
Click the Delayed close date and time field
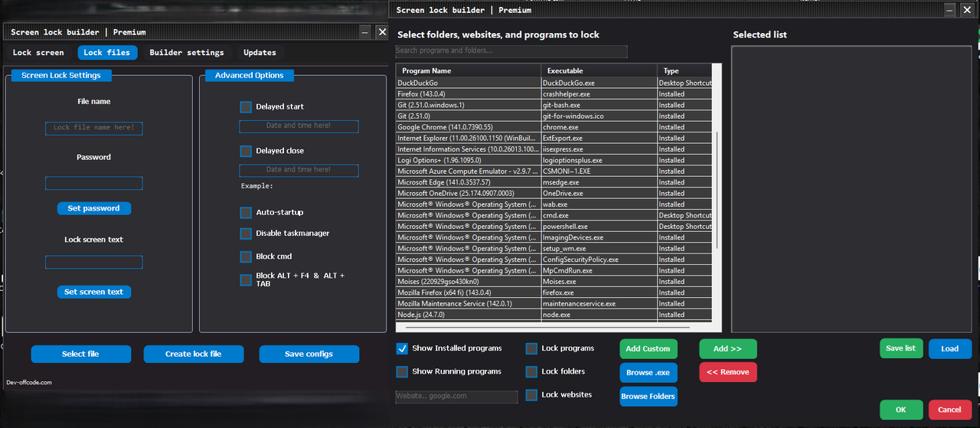pyautogui.click(x=299, y=170)
